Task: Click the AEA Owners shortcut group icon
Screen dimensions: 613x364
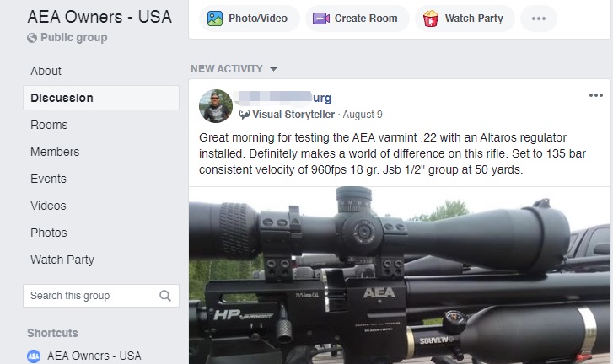Action: tap(34, 356)
